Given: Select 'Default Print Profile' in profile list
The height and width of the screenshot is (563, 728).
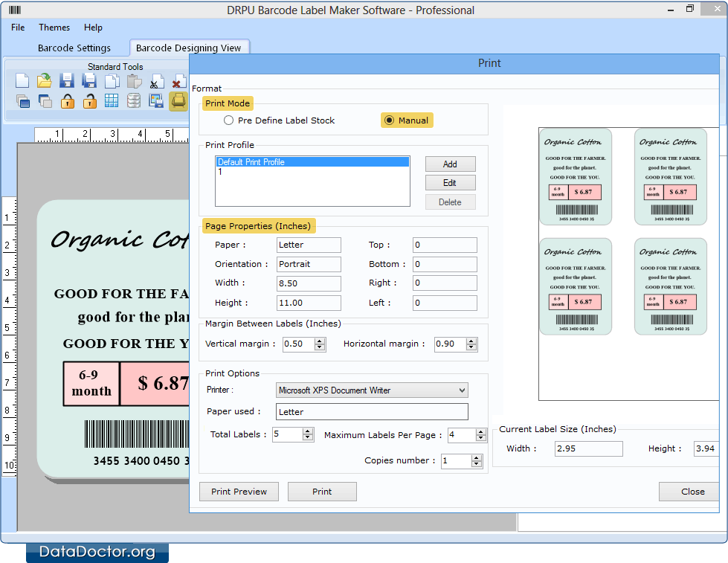Looking at the screenshot, I should 312,161.
